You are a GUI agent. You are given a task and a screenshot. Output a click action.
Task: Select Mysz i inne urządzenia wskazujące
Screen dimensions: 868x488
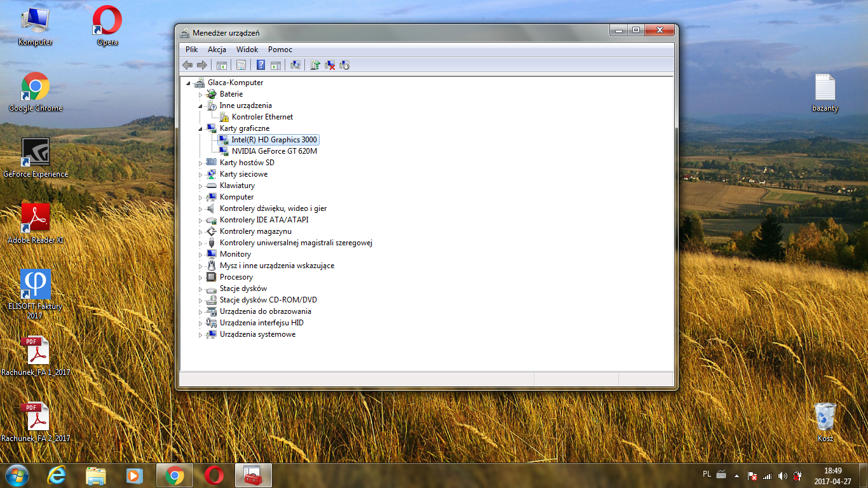[x=276, y=266]
